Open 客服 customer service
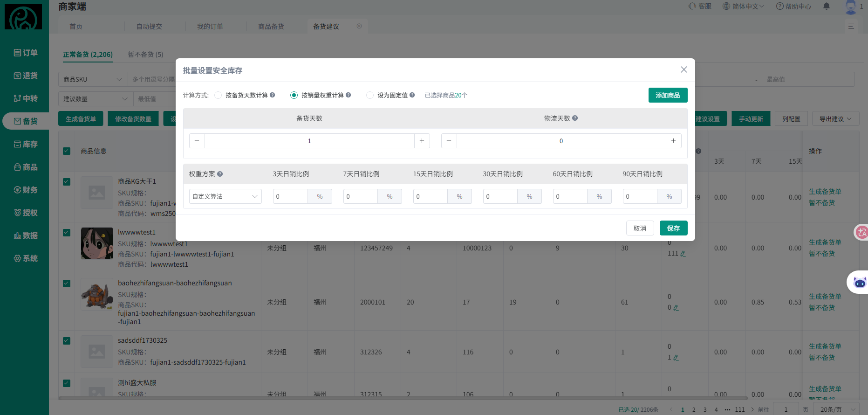The height and width of the screenshot is (415, 868). point(700,7)
